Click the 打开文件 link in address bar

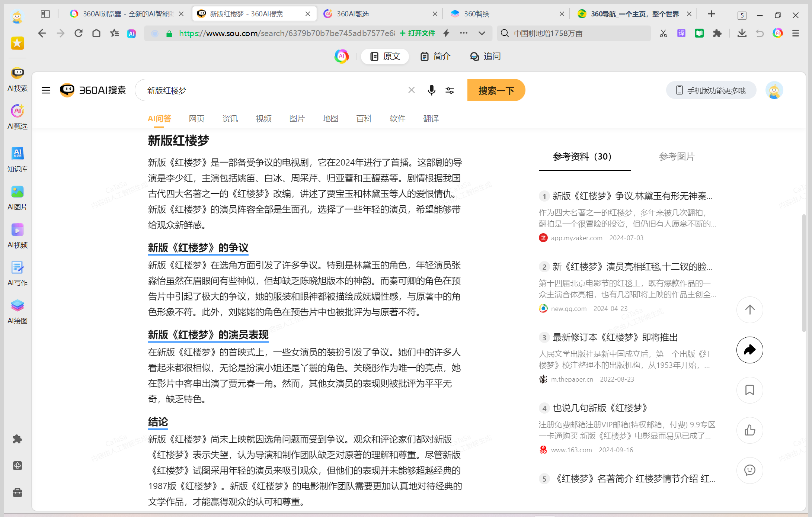pyautogui.click(x=418, y=33)
